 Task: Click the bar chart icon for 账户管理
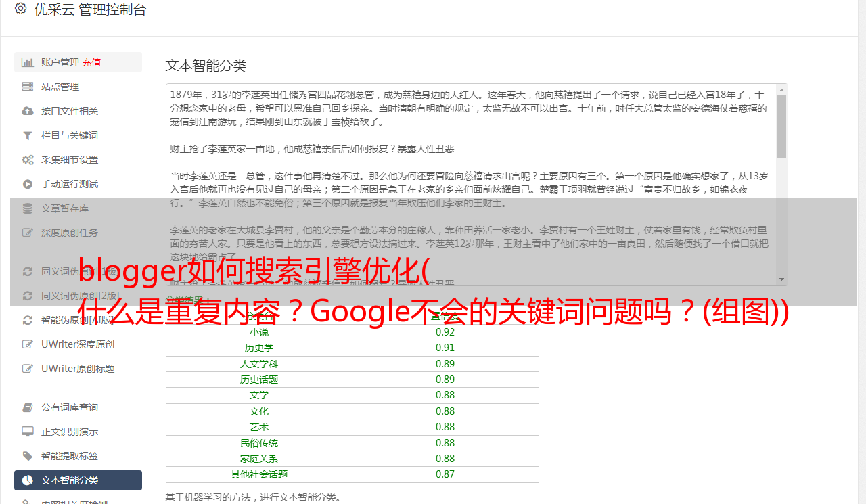coord(28,62)
